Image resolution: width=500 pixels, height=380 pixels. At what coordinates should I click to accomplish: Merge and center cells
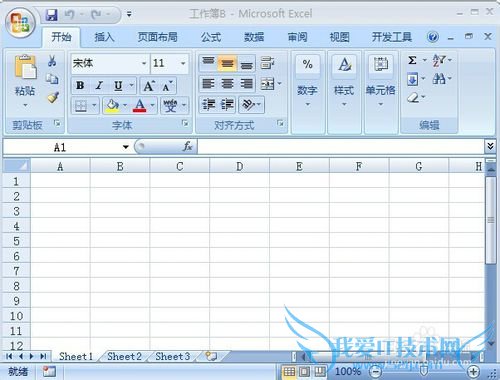267,84
